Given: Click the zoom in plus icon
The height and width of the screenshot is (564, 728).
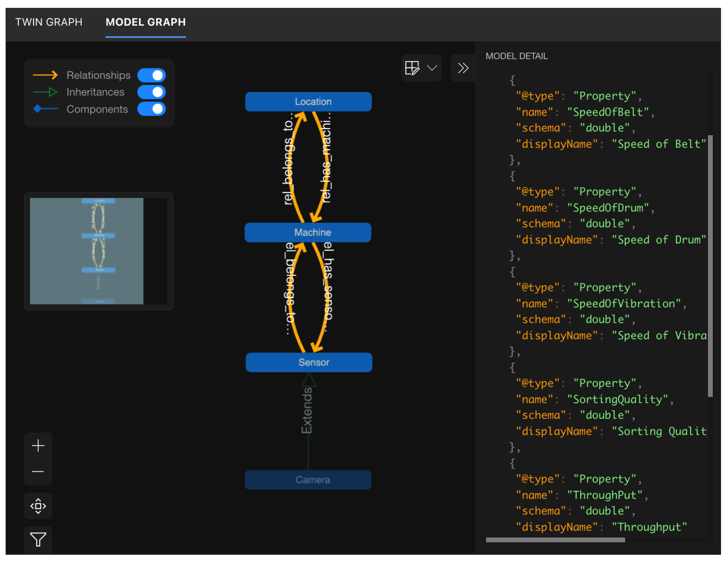Looking at the screenshot, I should coord(38,446).
